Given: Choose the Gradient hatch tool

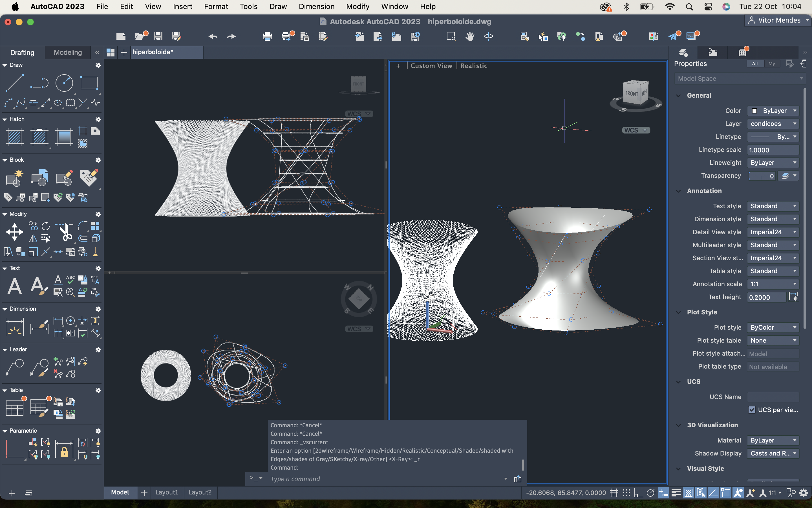Looking at the screenshot, I should point(64,137).
